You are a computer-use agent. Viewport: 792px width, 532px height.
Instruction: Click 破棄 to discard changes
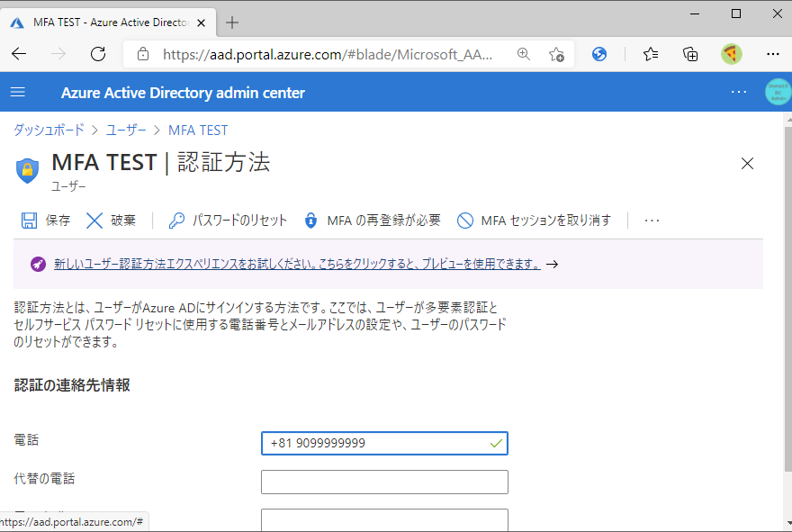coord(111,221)
